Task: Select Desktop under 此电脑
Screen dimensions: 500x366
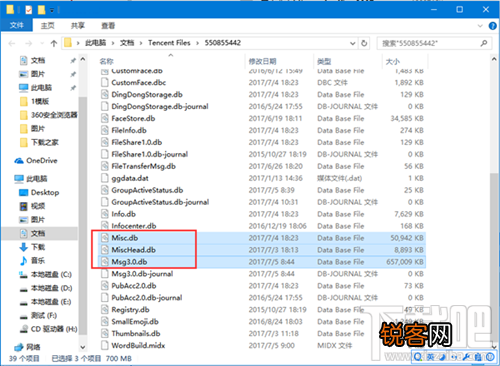Action: (45, 192)
